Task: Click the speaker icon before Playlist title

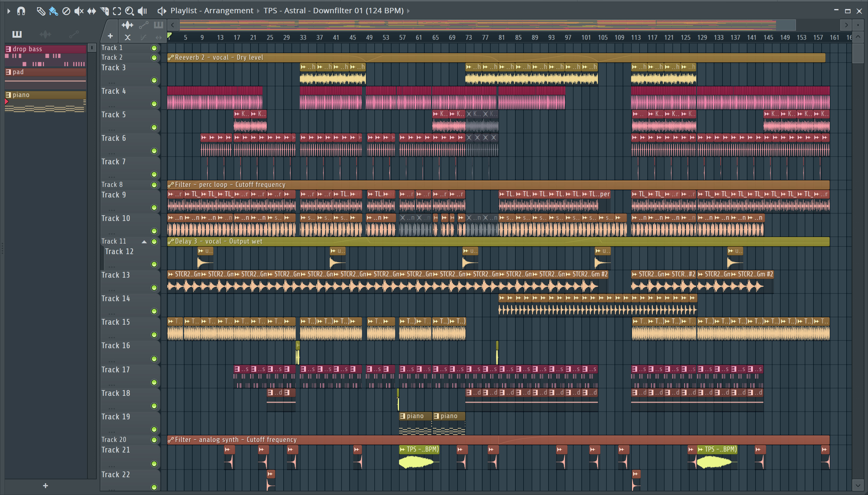Action: [162, 11]
